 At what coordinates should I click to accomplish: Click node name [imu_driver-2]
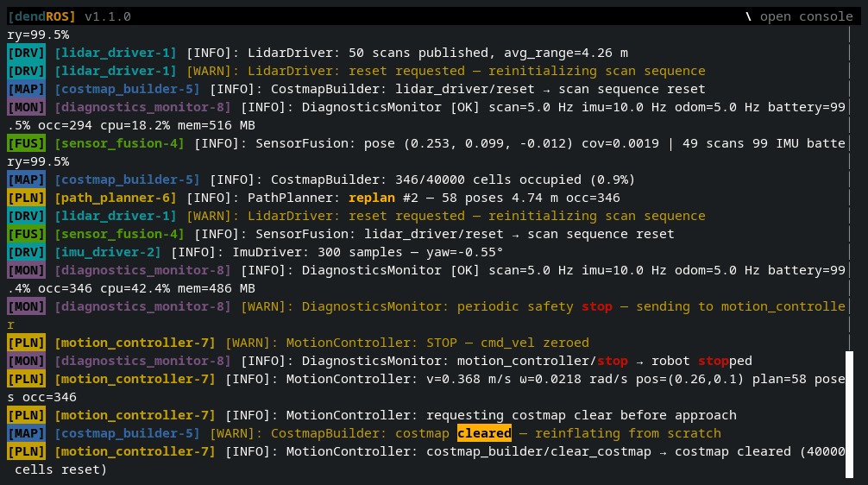(107, 252)
